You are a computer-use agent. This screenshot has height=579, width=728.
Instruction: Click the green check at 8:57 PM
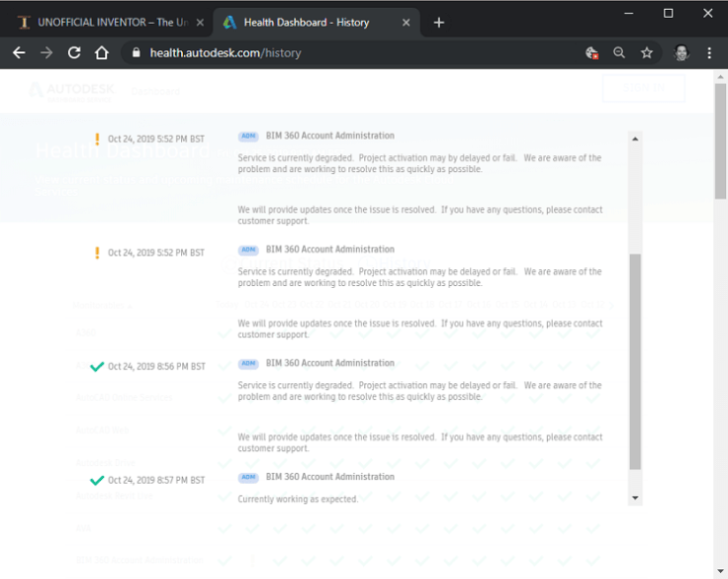pos(97,480)
